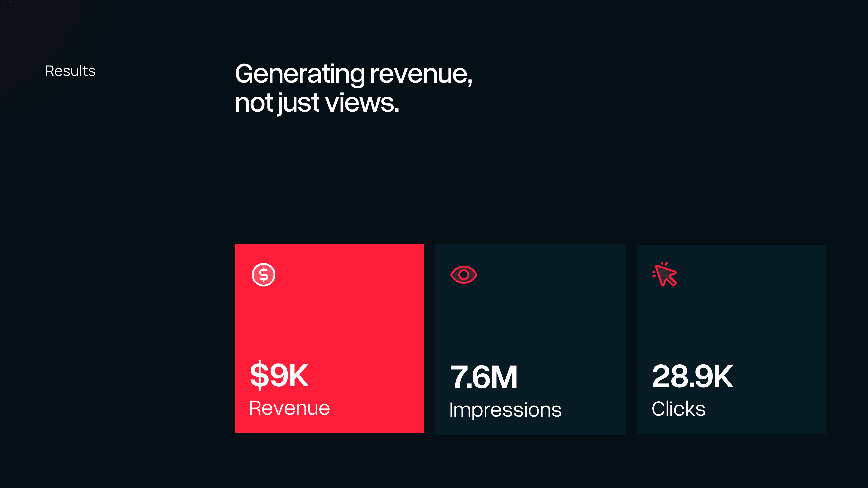
Task: Click the red eye impressions icon
Action: tap(464, 275)
